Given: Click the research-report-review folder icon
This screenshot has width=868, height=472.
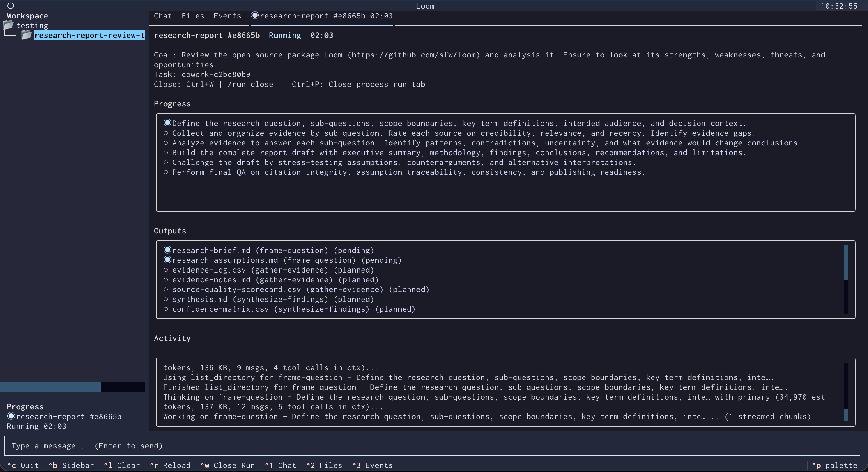Looking at the screenshot, I should point(27,35).
